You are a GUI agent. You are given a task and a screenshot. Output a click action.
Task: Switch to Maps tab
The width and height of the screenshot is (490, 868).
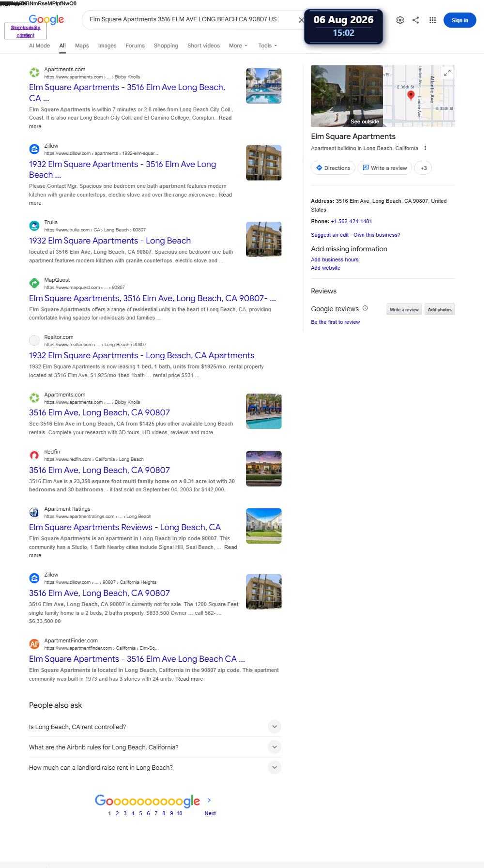(82, 46)
